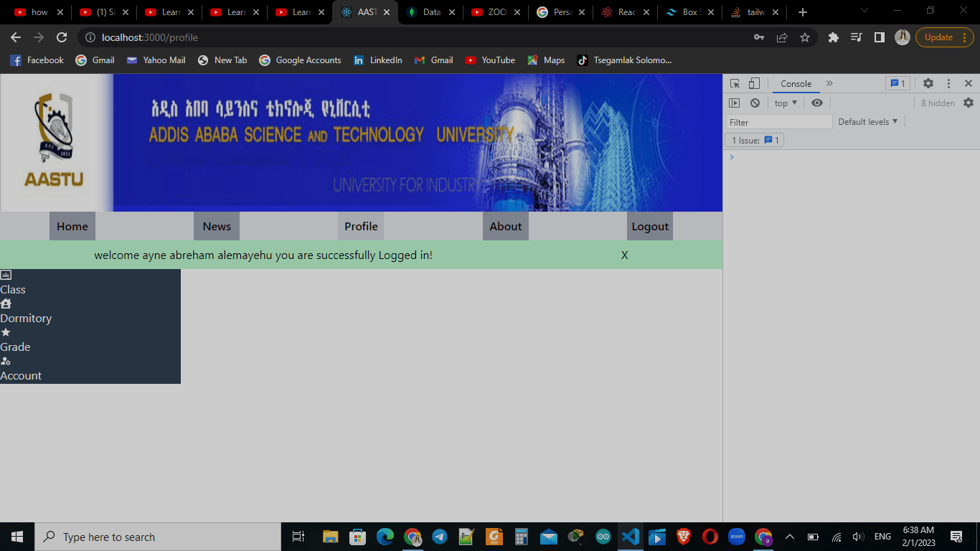This screenshot has height=551, width=980.
Task: Switch to the 'Data' browser tab
Action: point(430,12)
